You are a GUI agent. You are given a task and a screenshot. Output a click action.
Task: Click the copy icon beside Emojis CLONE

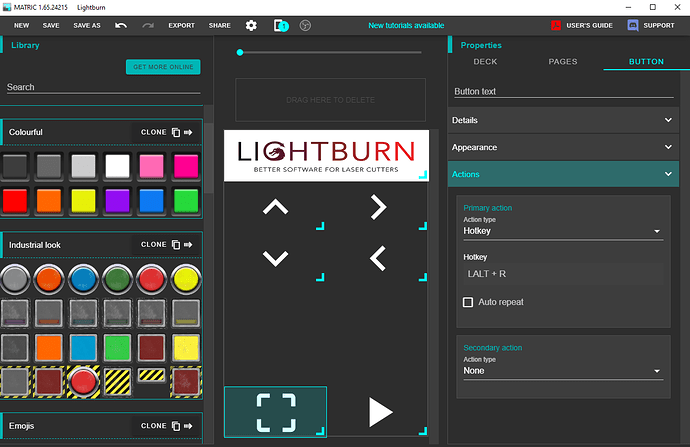(176, 426)
